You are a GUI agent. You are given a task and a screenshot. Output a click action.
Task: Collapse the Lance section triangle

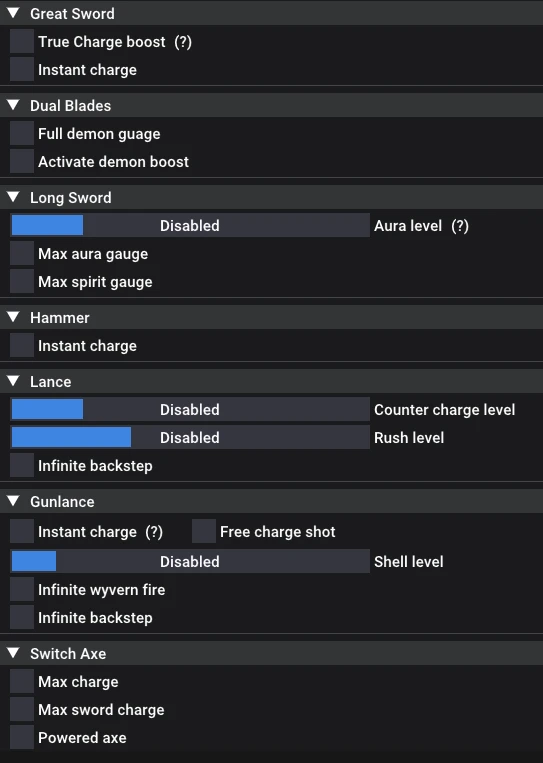tap(14, 381)
